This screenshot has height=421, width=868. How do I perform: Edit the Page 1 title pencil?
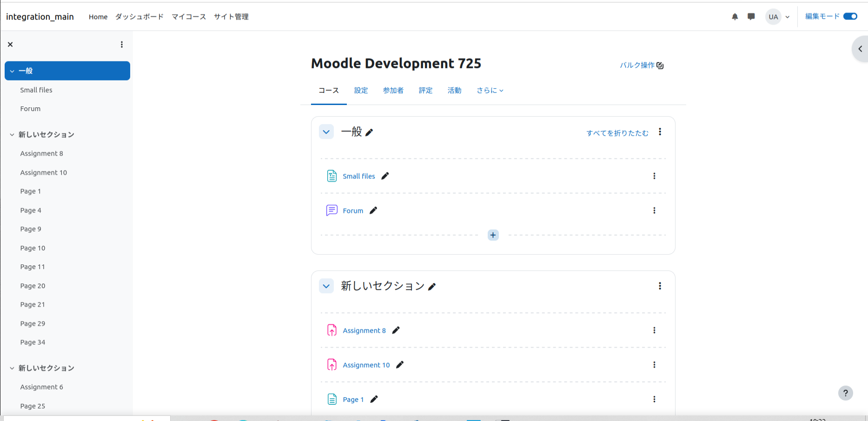(374, 399)
